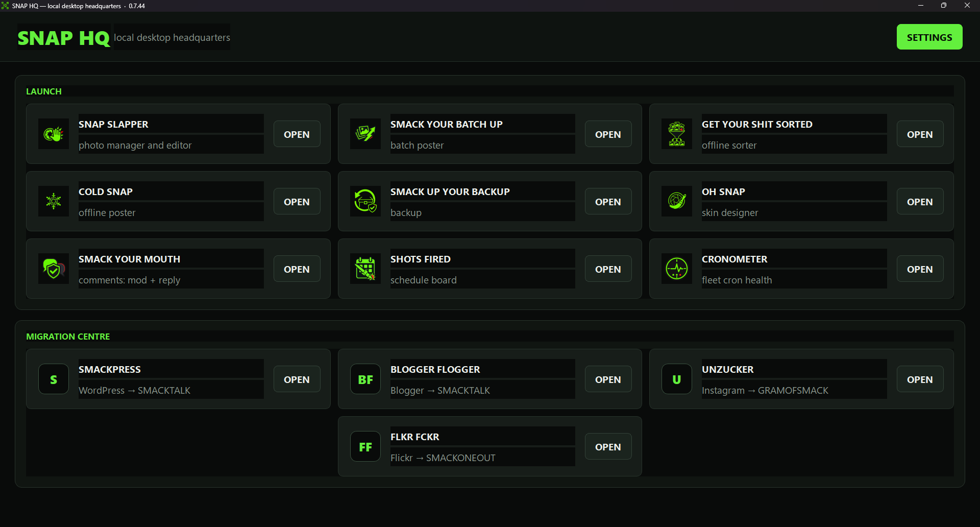Click the SNAP HQ logo text
The height and width of the screenshot is (527, 980).
click(x=64, y=38)
